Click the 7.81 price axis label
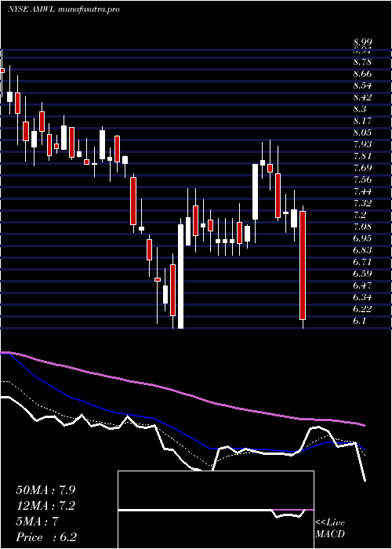 pos(362,156)
